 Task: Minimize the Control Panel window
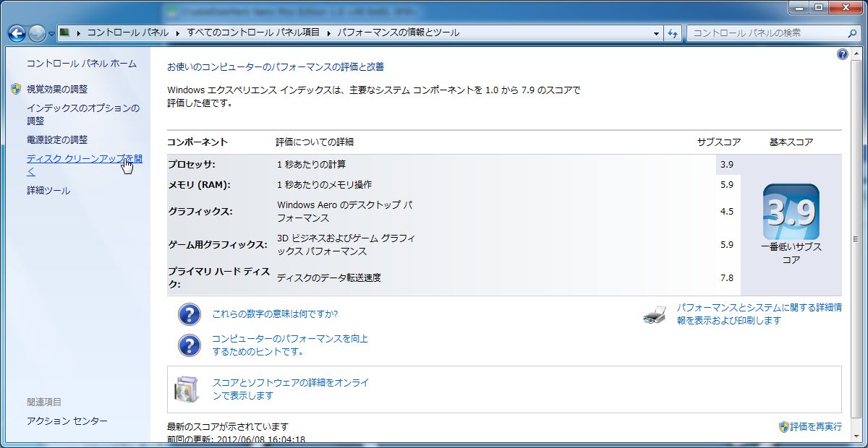(x=800, y=7)
